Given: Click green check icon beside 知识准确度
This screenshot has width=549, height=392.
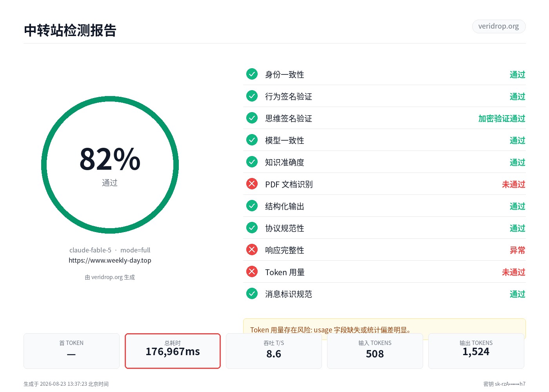Looking at the screenshot, I should pyautogui.click(x=252, y=162).
